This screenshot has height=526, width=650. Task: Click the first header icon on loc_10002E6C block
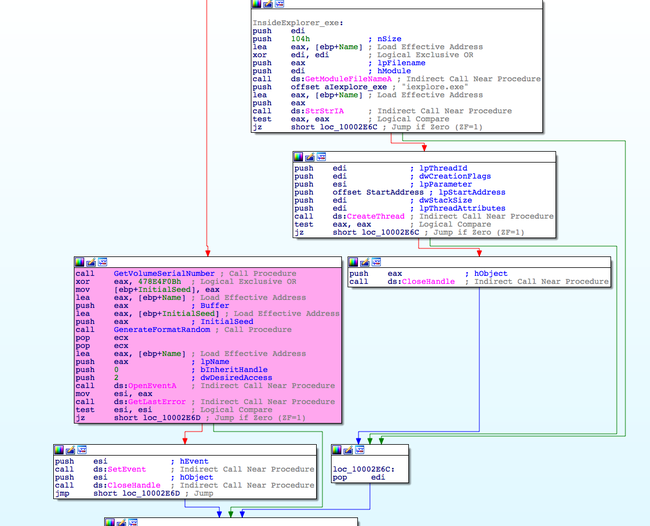click(x=338, y=450)
